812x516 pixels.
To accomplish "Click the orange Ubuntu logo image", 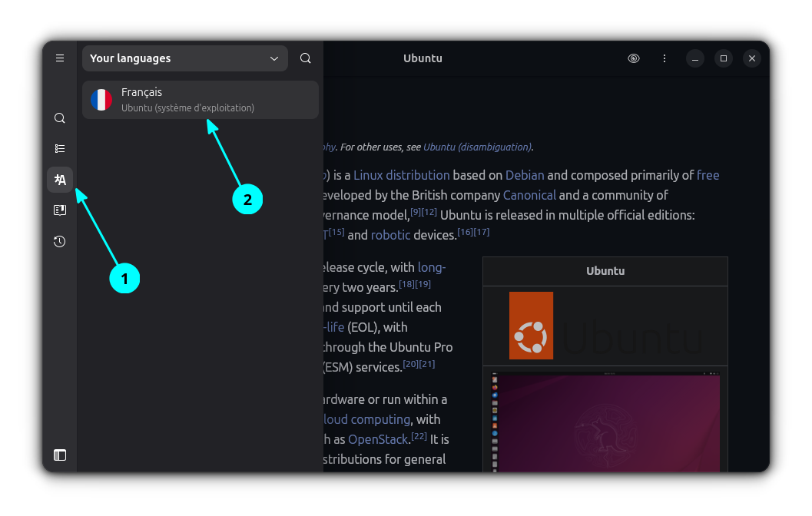I will click(531, 326).
